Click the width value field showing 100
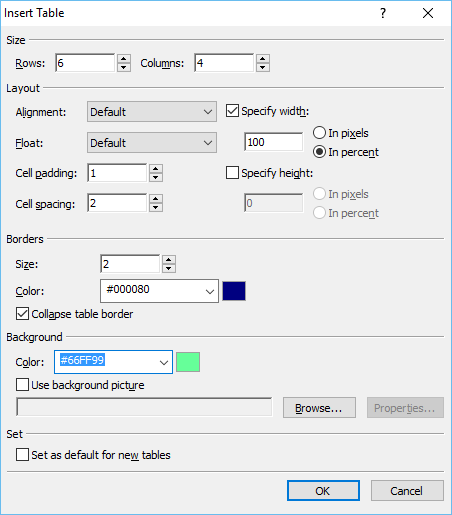Screen dimensions: 452x515 click(274, 142)
